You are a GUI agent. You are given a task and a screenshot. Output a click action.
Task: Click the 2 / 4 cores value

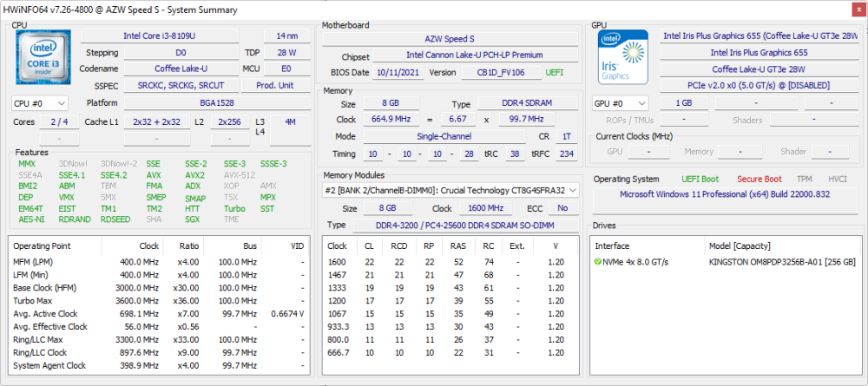(x=59, y=121)
